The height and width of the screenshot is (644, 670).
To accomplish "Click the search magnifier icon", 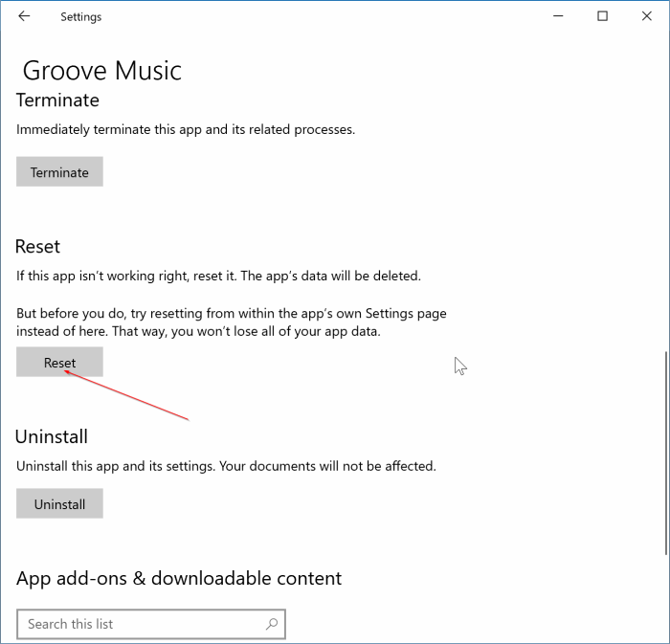I will click(x=272, y=624).
